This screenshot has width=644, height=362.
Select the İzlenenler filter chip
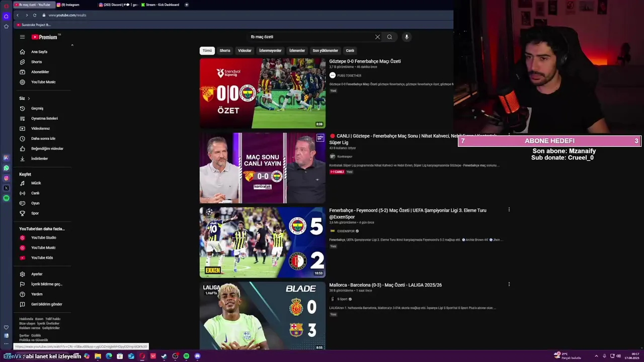tap(297, 50)
